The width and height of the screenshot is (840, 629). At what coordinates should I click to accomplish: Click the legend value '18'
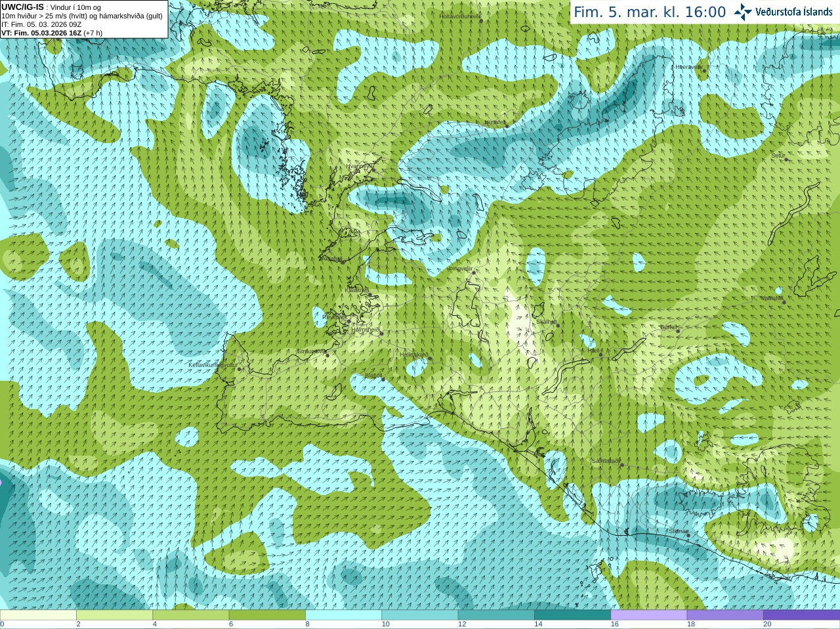tap(691, 624)
